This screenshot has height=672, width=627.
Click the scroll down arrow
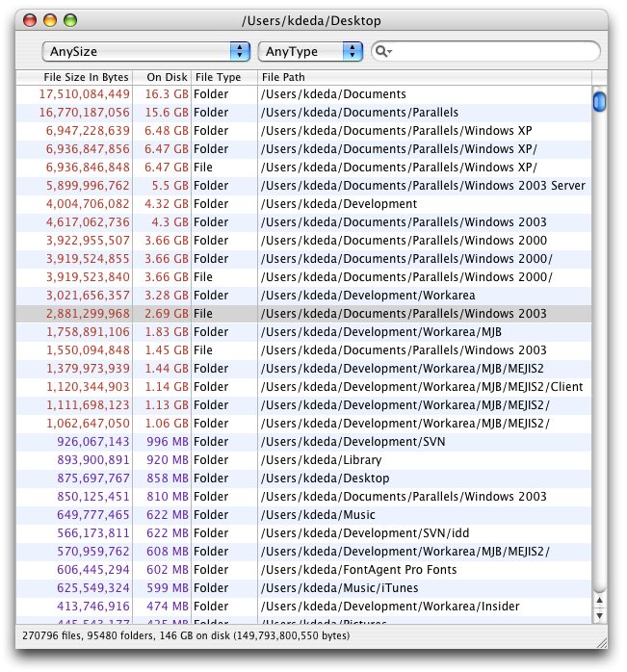pos(599,615)
